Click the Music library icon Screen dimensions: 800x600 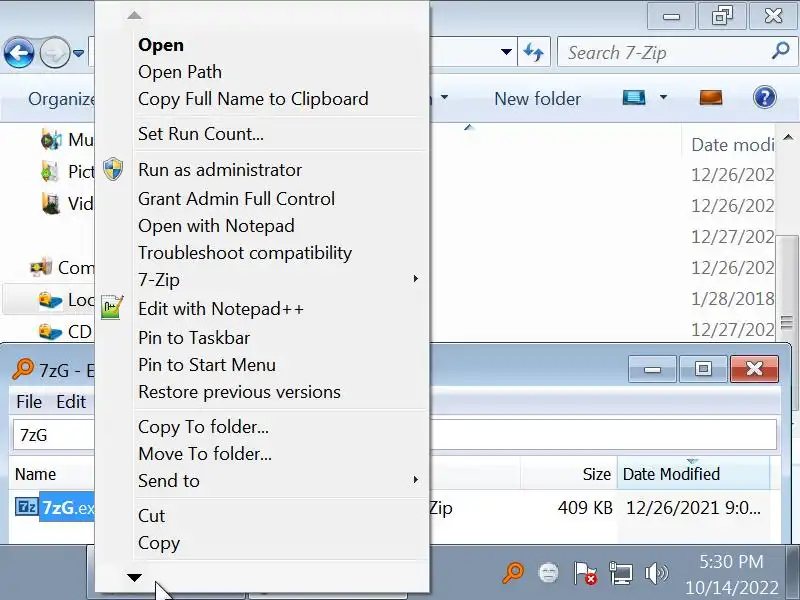click(x=51, y=139)
